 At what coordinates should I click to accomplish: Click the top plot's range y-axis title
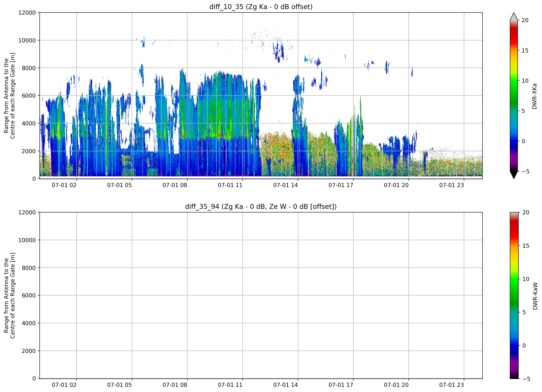(9, 96)
